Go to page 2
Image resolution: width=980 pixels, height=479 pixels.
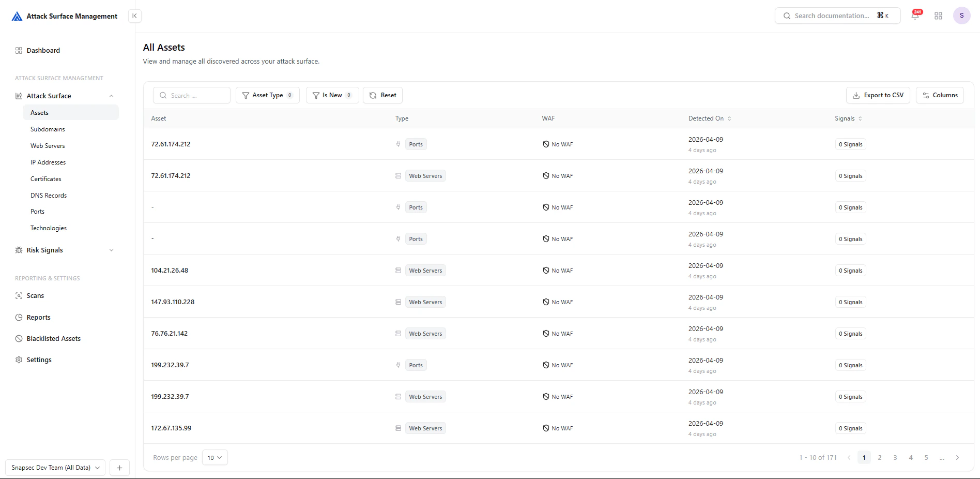(x=880, y=457)
